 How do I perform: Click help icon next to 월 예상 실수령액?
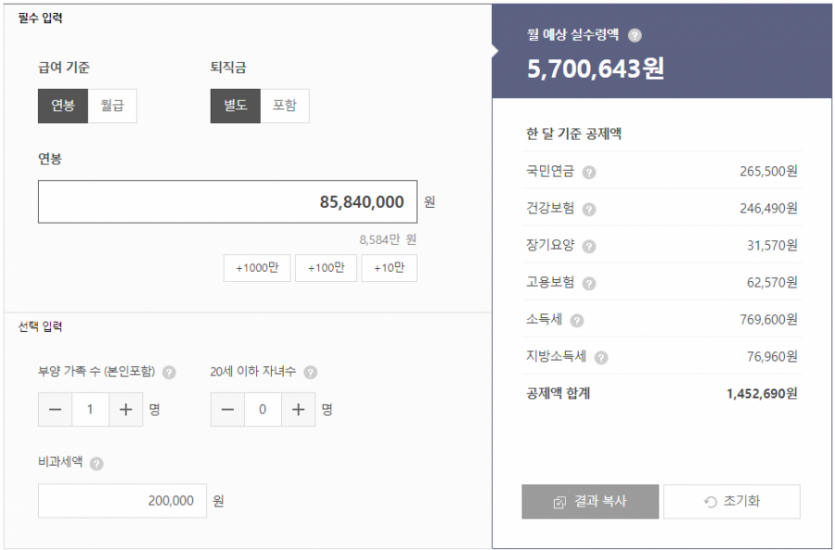635,36
